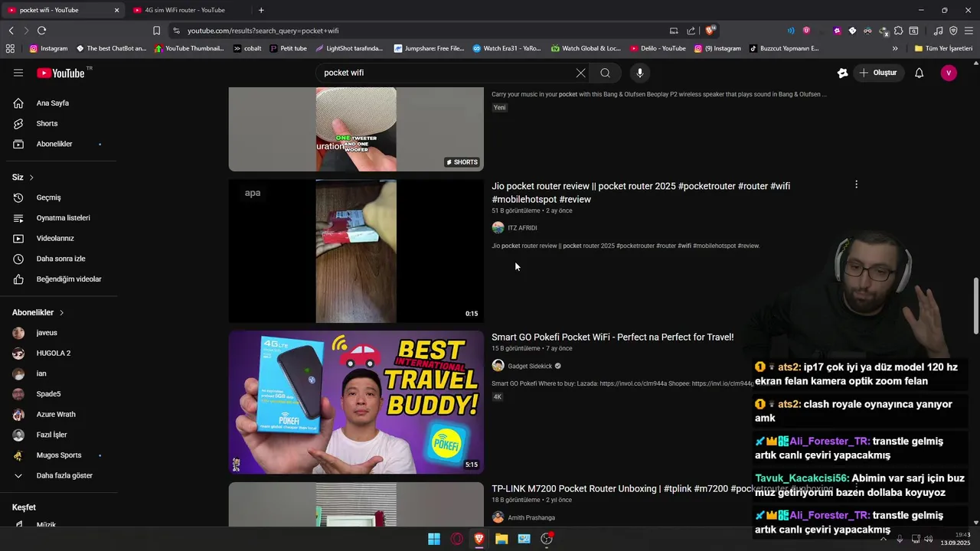Open OBS Studio from the taskbar

(x=547, y=539)
